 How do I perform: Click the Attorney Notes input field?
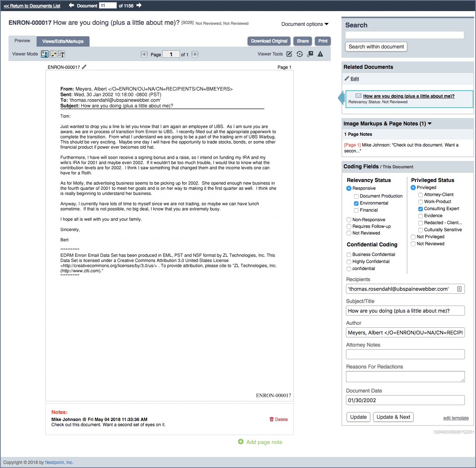tap(405, 354)
